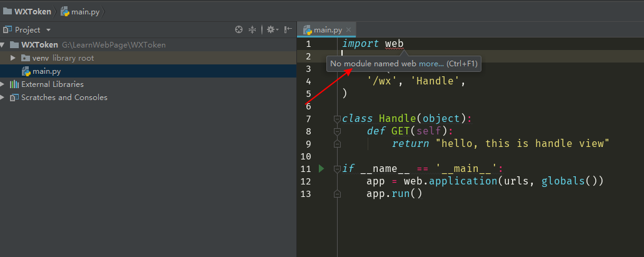Image resolution: width=644 pixels, height=257 pixels.
Task: Toggle code folding for def GET
Action: (x=337, y=131)
